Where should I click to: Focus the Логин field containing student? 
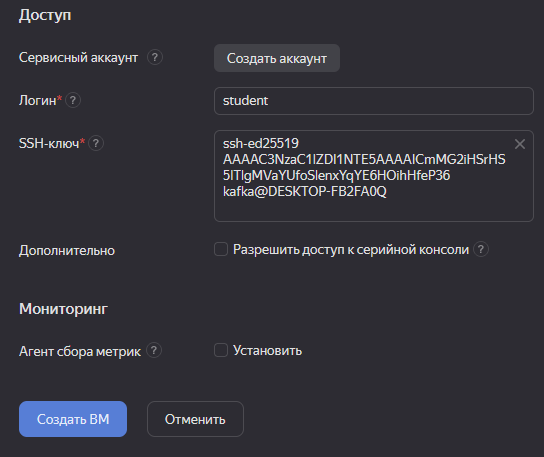click(x=374, y=101)
